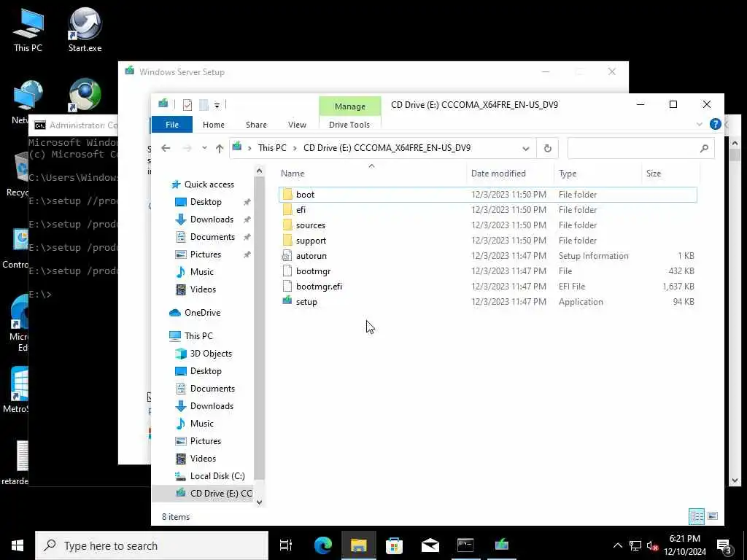Switch to large icons view layout
Image resolution: width=747 pixels, height=560 pixels.
pyautogui.click(x=713, y=516)
